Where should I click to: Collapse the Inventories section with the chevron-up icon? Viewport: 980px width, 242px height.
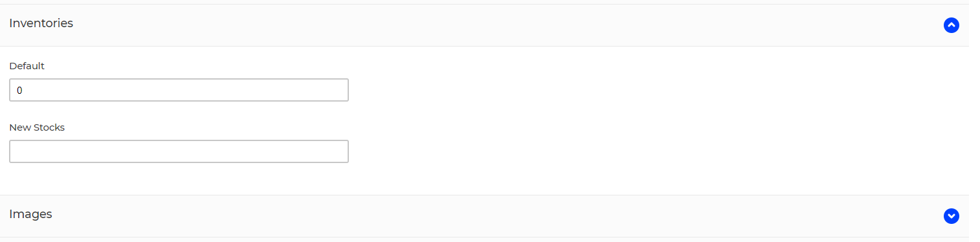pos(951,25)
